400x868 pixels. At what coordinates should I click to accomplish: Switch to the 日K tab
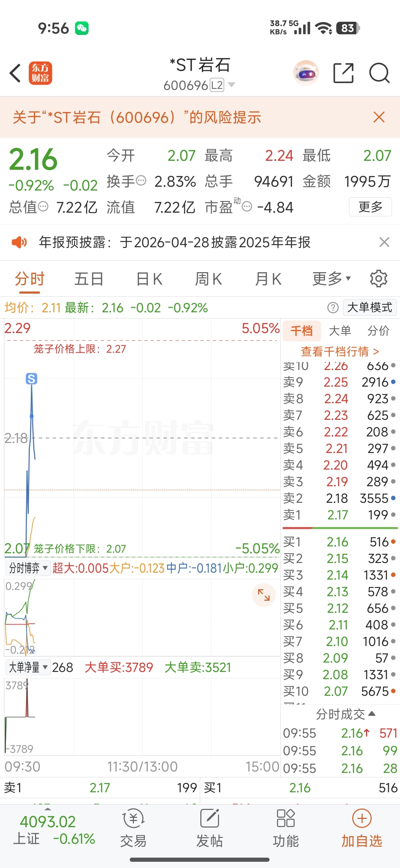tap(149, 279)
